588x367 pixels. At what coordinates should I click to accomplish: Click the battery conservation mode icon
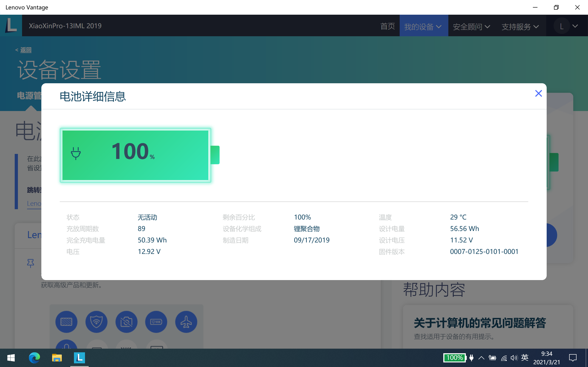pyautogui.click(x=156, y=322)
